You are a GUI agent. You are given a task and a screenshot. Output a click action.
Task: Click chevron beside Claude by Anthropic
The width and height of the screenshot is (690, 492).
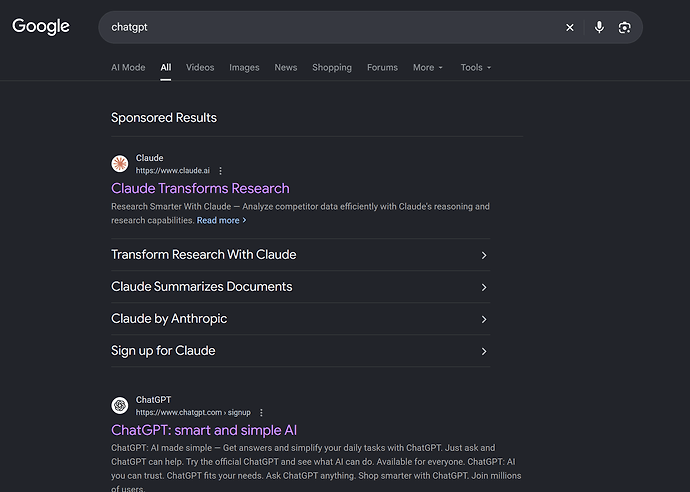(x=484, y=319)
